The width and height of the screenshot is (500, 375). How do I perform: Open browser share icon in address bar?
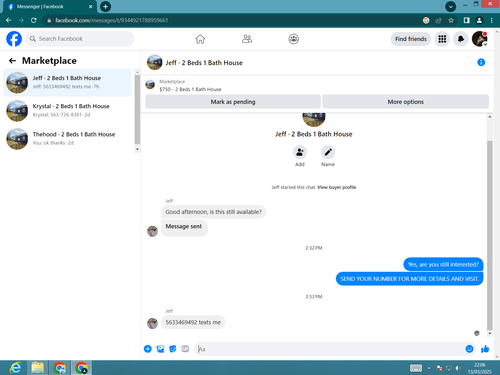click(438, 20)
